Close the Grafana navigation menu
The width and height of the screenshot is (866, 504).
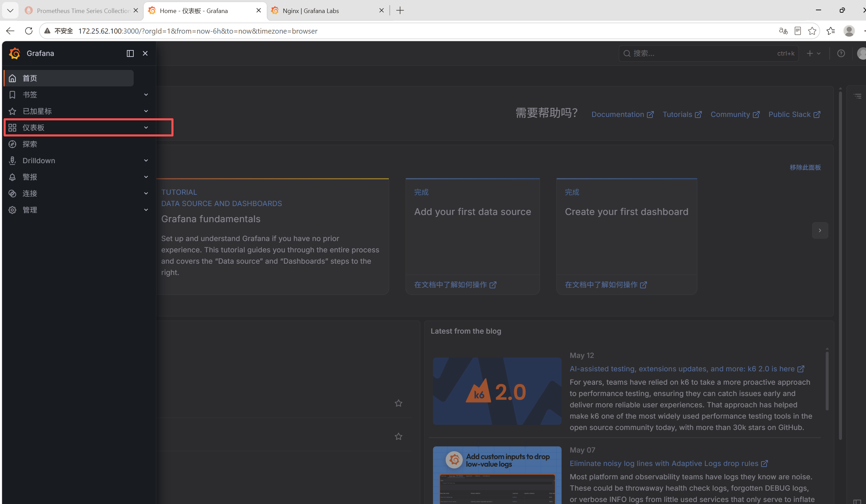pos(145,53)
